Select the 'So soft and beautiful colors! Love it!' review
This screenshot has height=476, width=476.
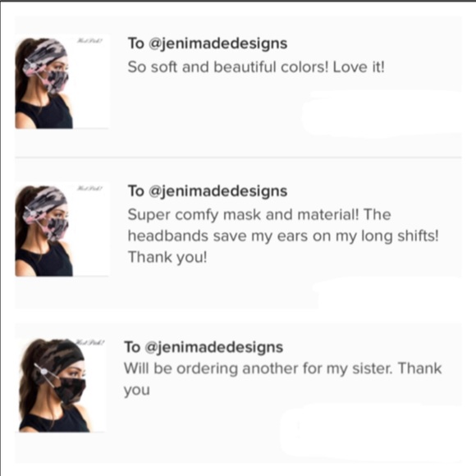coord(256,66)
